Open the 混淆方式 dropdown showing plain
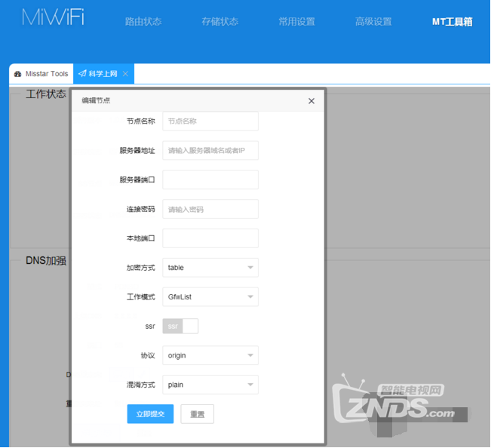 coord(210,385)
